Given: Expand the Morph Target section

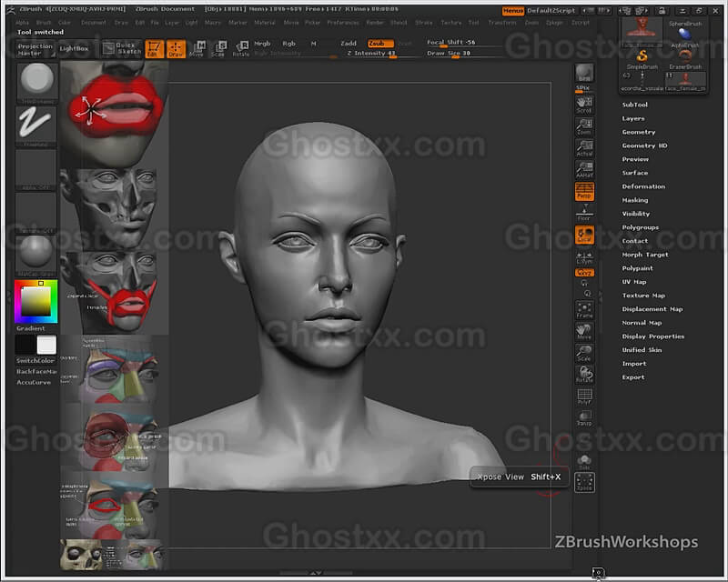Looking at the screenshot, I should 645,255.
